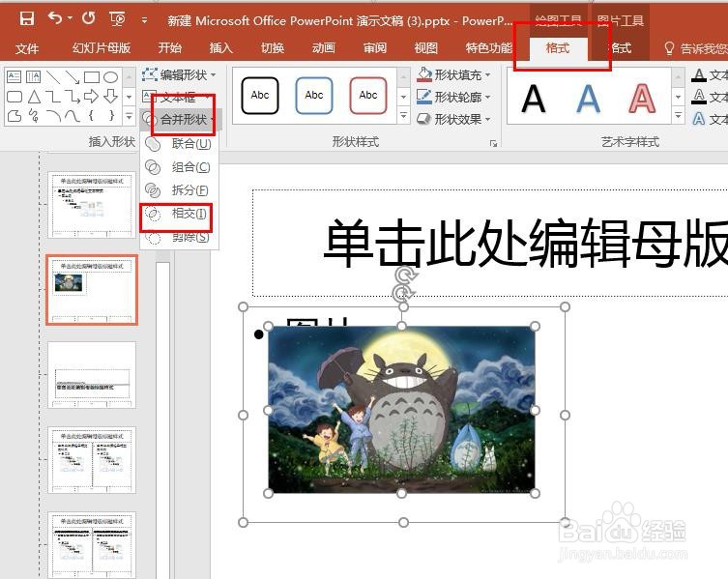This screenshot has width=728, height=579.
Task: Open the 编辑形状 dropdown
Action: tap(179, 74)
